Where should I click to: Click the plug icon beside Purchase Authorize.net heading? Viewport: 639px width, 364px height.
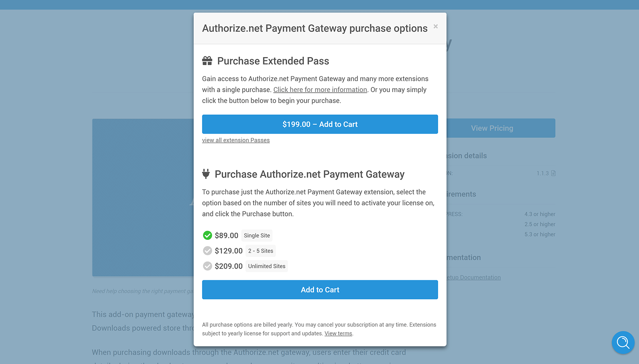206,174
